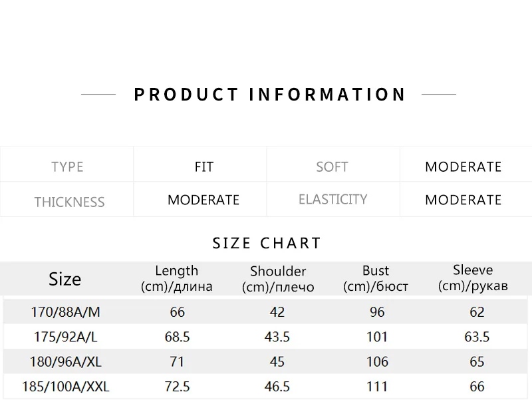Click the 175/92A/L size row label

tap(65, 337)
